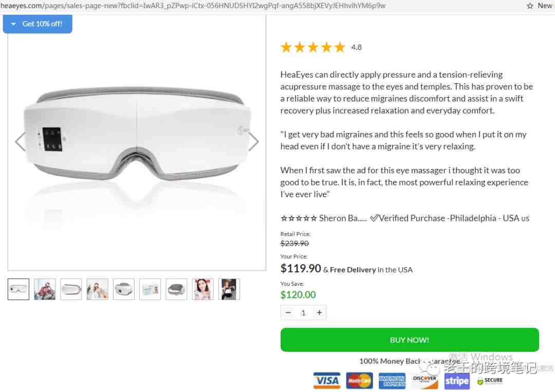555x392 pixels.
Task: Decrease quantity with the minus button
Action: click(x=288, y=312)
